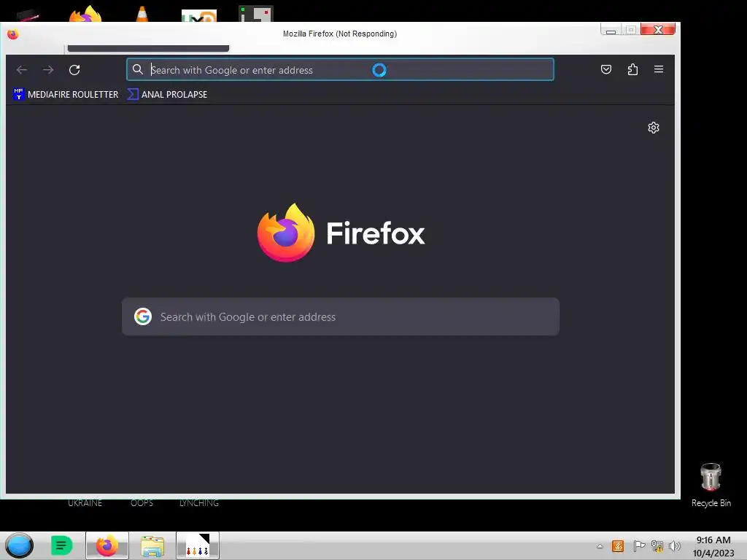The image size is (747, 560).
Task: Select the UKRAINE desktop item label
Action: point(85,503)
